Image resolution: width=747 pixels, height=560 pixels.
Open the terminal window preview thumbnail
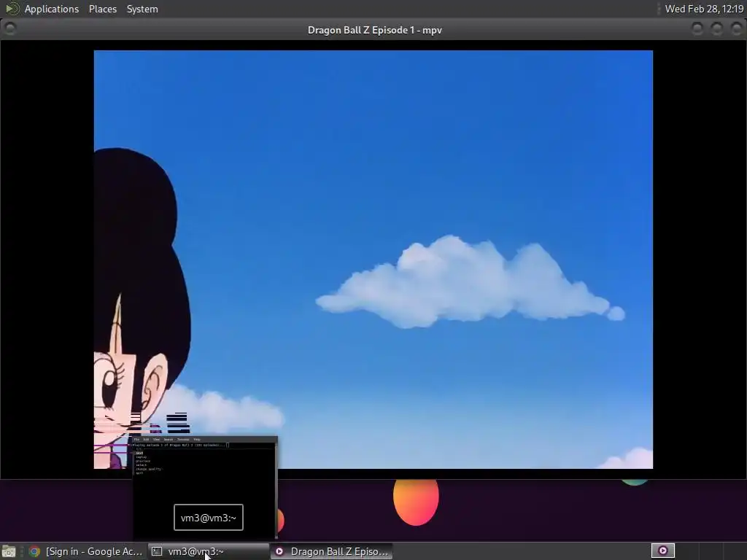coord(205,486)
